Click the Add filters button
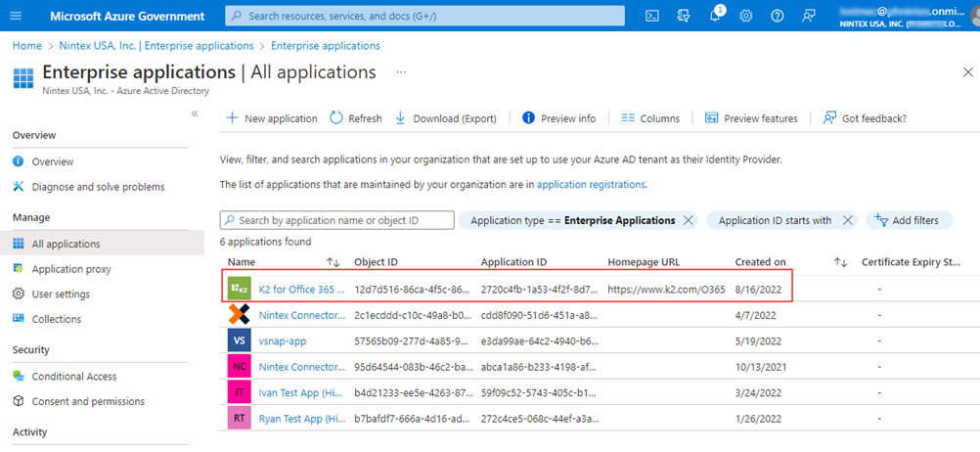The width and height of the screenshot is (980, 452). pos(909,220)
